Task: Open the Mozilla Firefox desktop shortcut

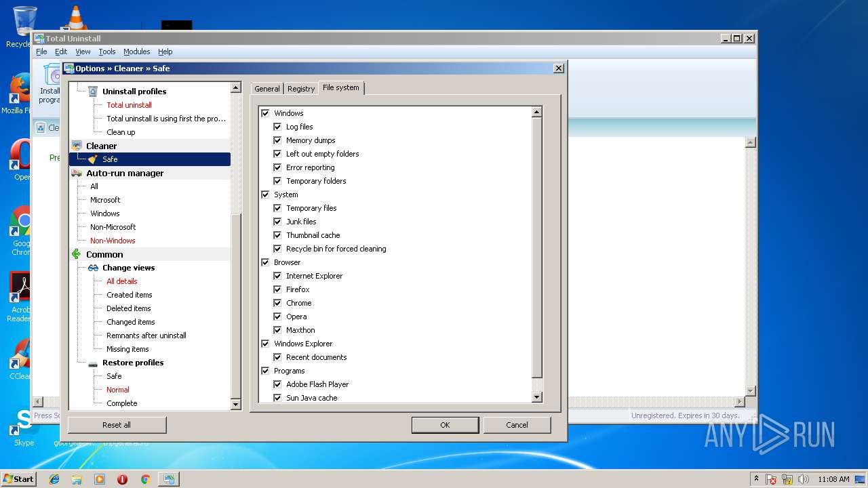Action: coord(19,94)
